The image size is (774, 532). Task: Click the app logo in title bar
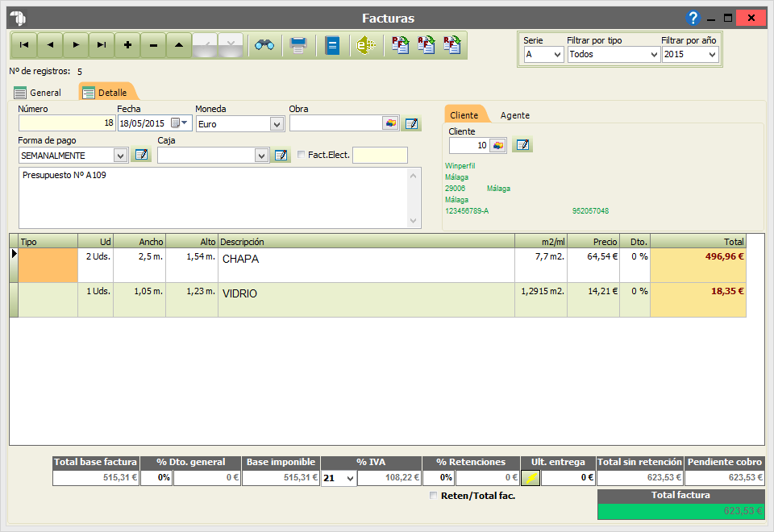tap(18, 19)
